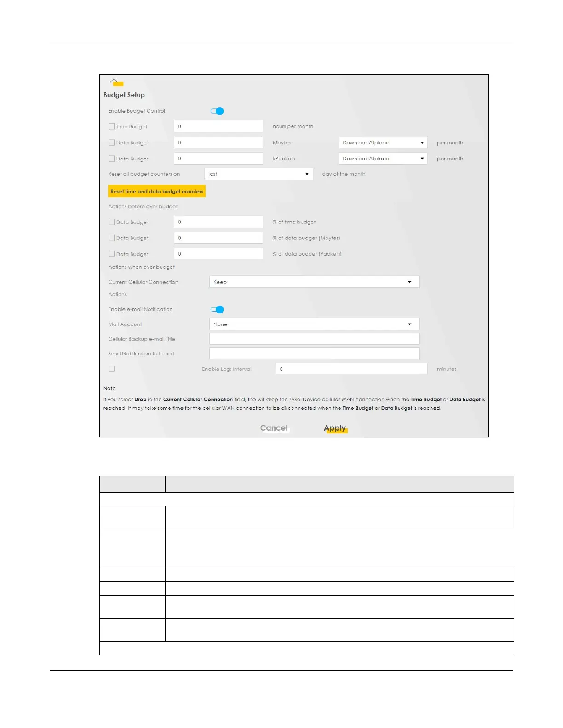Check the Enable Log checkbox
This screenshot has height=728, width=563.
click(111, 369)
